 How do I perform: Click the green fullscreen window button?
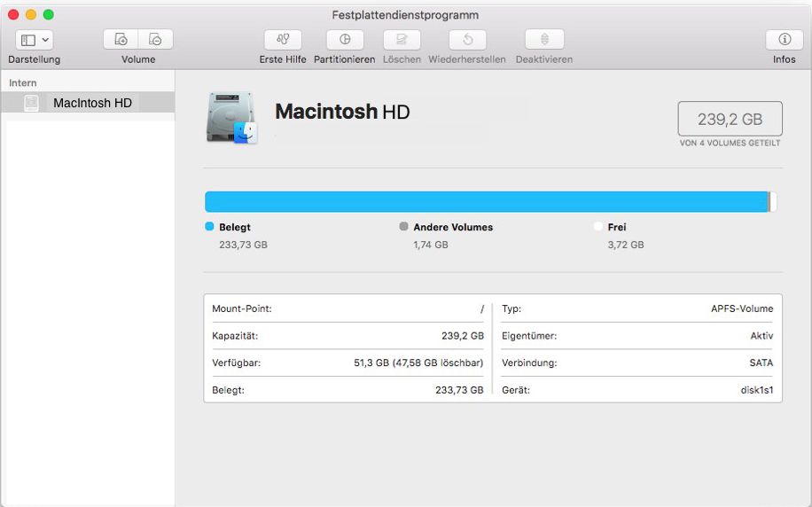pos(48,15)
